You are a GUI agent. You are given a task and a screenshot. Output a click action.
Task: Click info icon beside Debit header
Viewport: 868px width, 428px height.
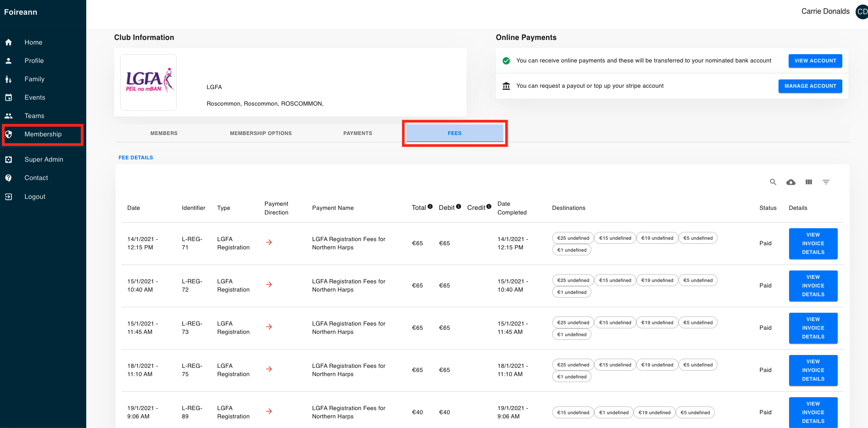click(459, 207)
